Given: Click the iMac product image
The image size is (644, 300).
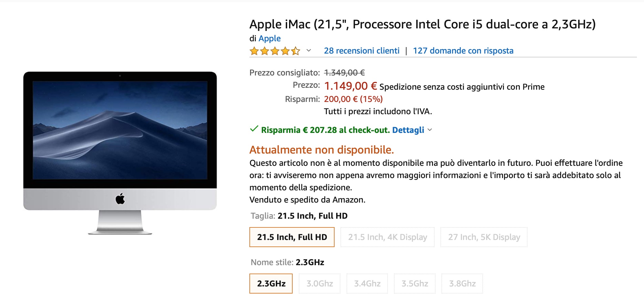Looking at the screenshot, I should tap(120, 135).
